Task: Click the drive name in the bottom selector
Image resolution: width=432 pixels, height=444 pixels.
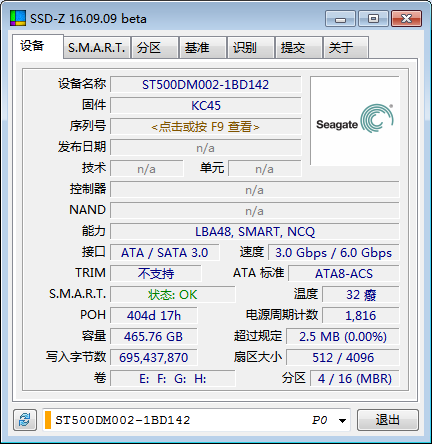Action: click(123, 420)
